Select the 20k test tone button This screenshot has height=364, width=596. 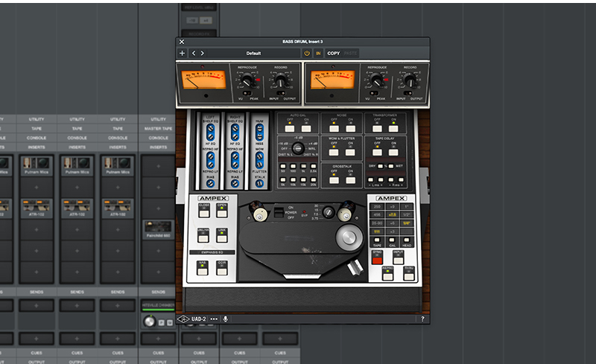[x=313, y=179]
